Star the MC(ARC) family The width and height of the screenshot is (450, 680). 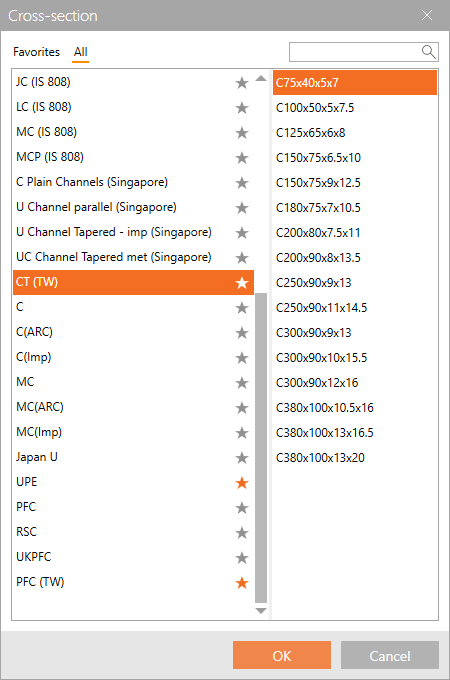242,408
